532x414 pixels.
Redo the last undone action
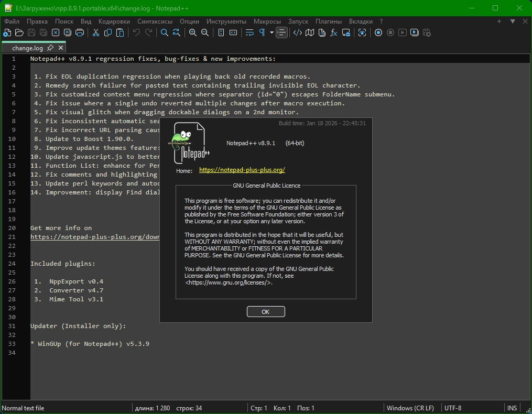point(148,32)
